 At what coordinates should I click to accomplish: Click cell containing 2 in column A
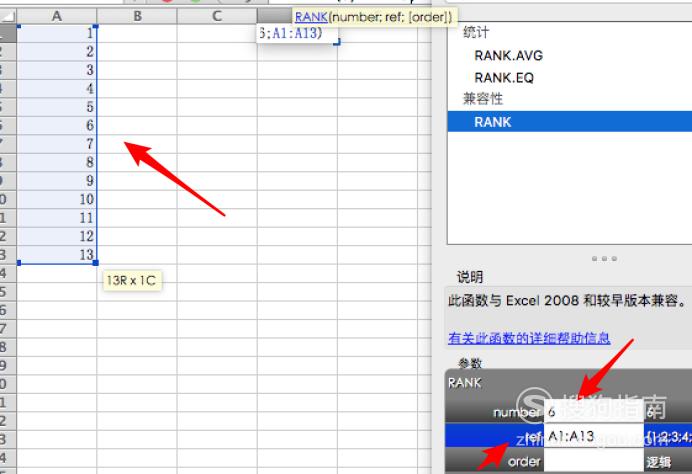[x=56, y=52]
